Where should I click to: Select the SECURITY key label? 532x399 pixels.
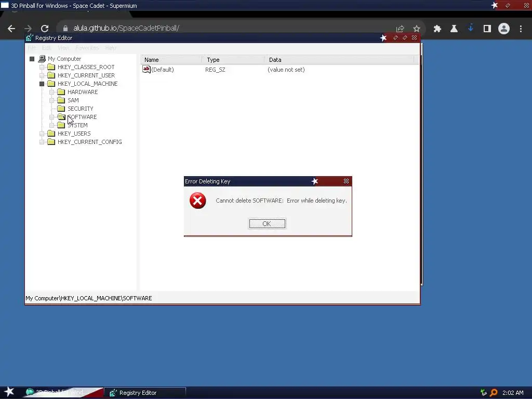[x=81, y=109]
